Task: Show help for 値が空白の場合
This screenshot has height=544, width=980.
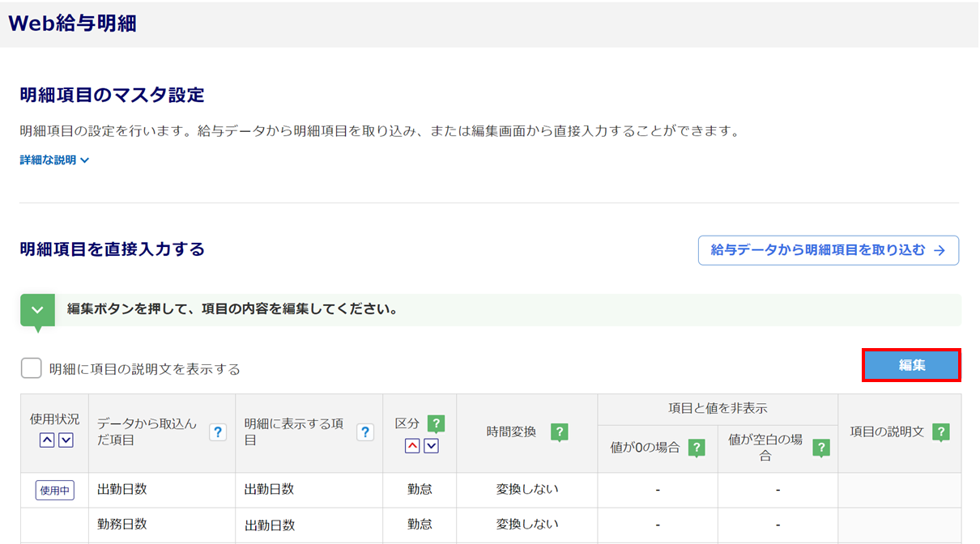Action: [x=821, y=448]
